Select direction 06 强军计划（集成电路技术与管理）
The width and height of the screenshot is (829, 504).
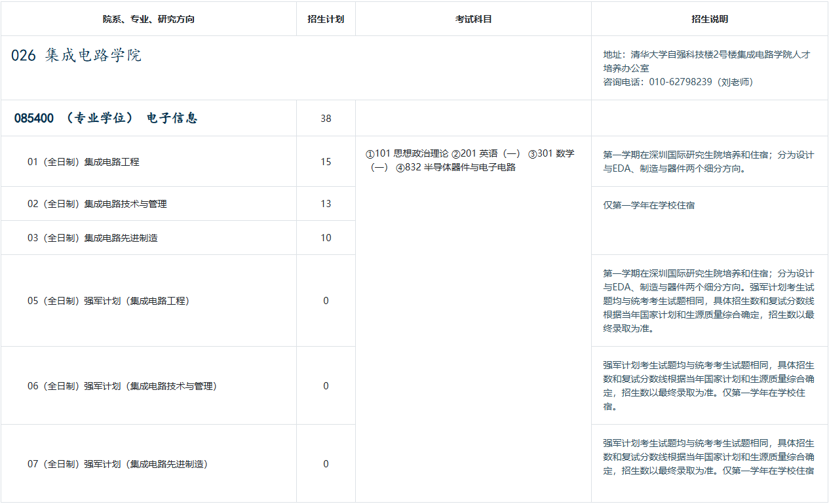pyautogui.click(x=122, y=386)
